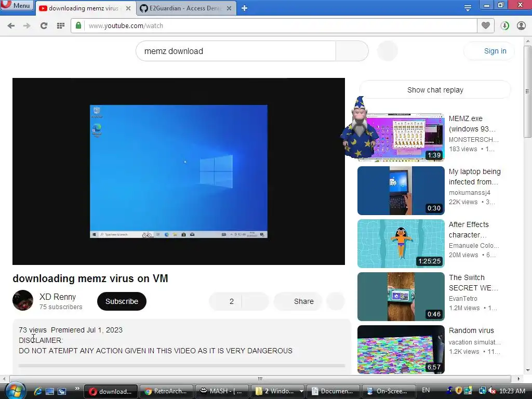
Task: Open the tab menu stacked-lines icon
Action: 468,8
